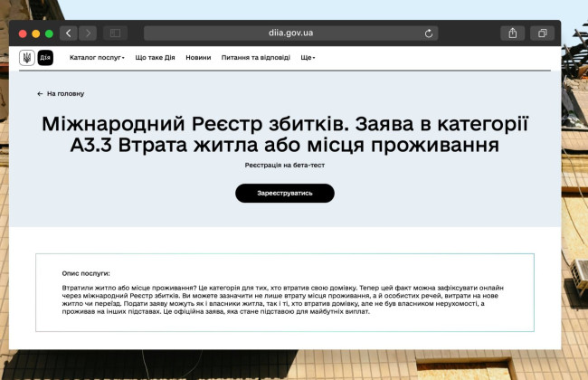Reload the page with the refresh icon
The width and height of the screenshot is (588, 380).
tap(429, 33)
